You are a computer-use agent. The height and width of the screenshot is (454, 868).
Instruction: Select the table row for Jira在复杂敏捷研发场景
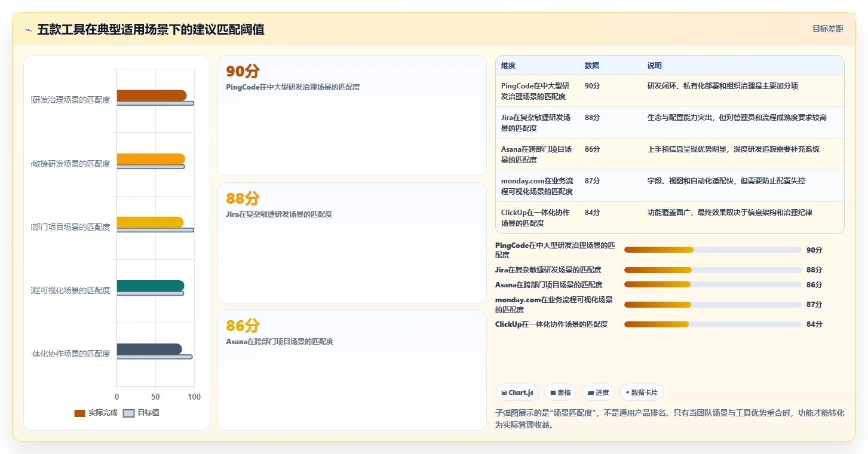[670, 122]
